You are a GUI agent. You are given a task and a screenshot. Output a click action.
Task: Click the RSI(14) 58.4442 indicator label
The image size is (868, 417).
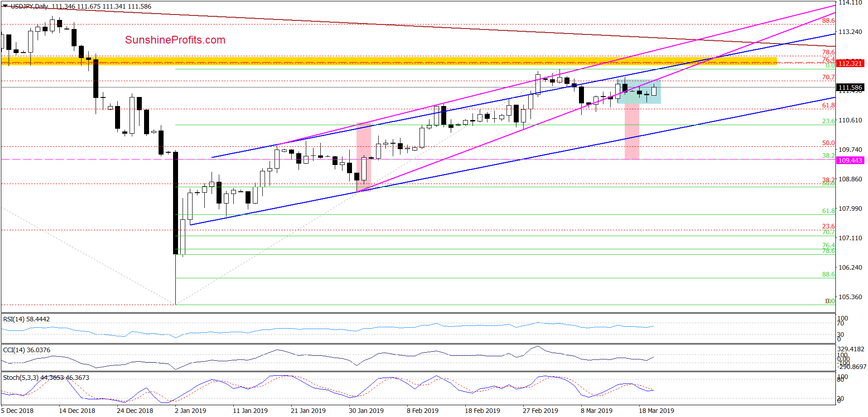26,319
